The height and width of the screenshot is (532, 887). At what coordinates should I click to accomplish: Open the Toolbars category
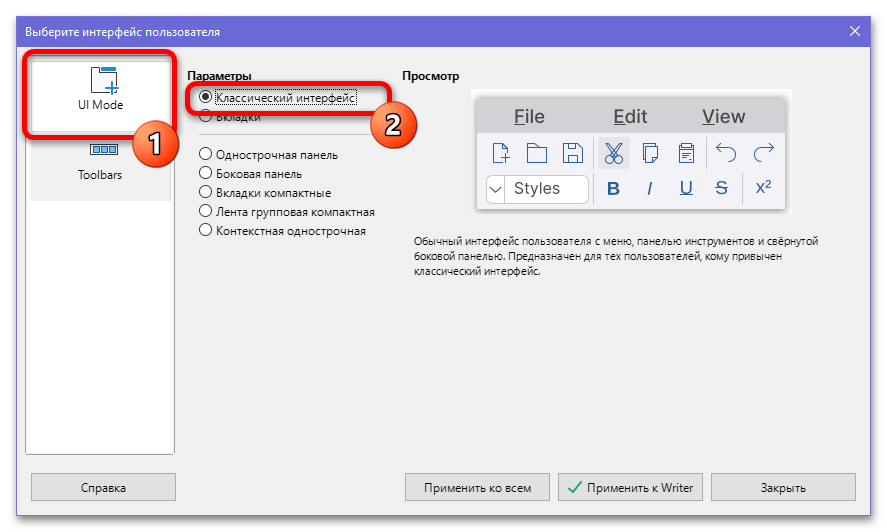(x=100, y=165)
